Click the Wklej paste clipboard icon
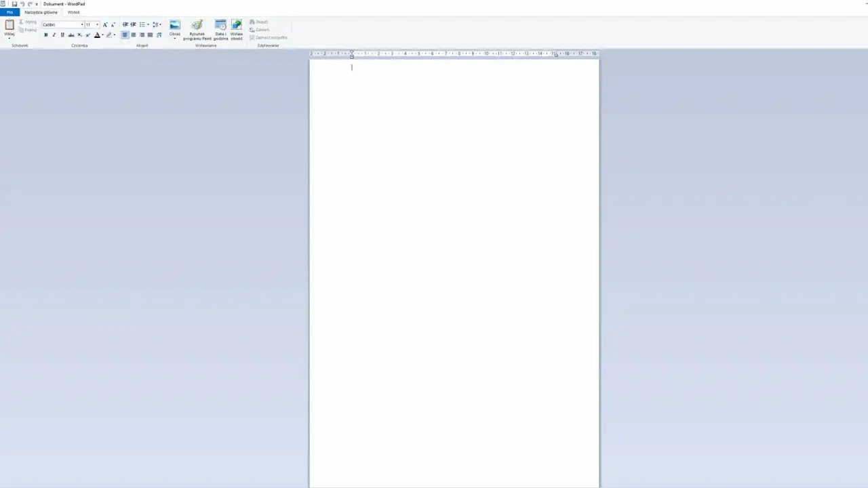The width and height of the screenshot is (868, 488). (9, 25)
